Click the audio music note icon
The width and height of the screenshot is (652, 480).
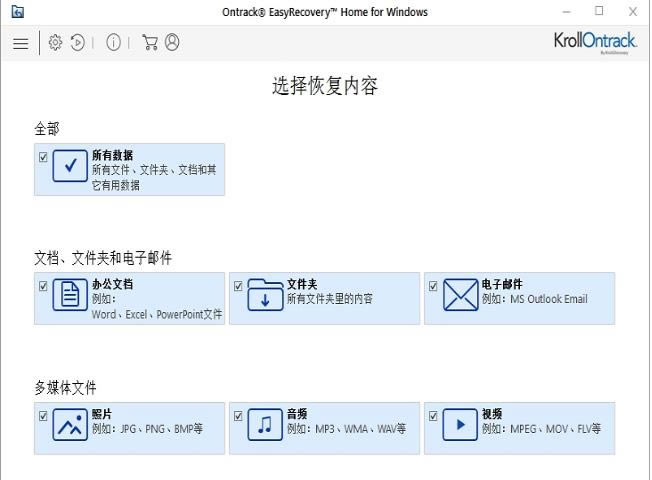[x=265, y=425]
